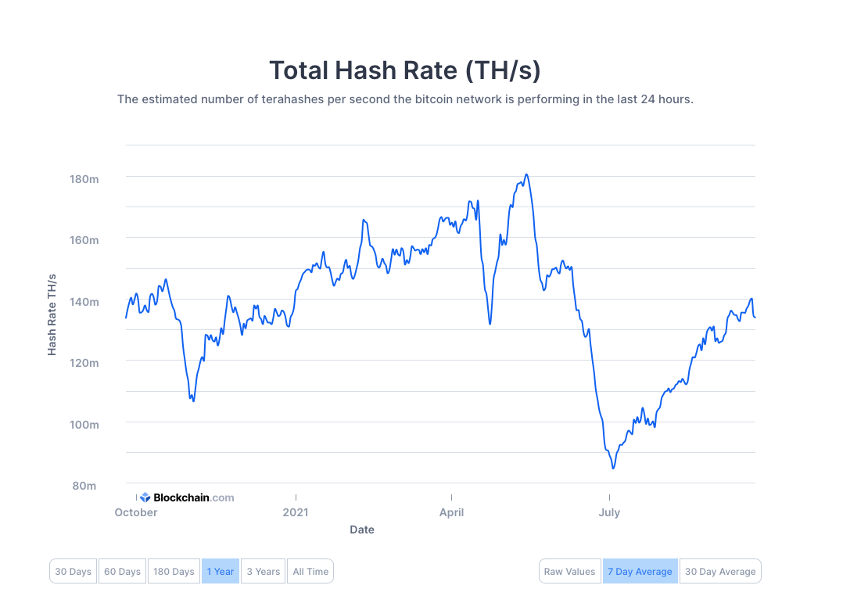
Task: Select the 1 Year range button
Action: point(221,572)
